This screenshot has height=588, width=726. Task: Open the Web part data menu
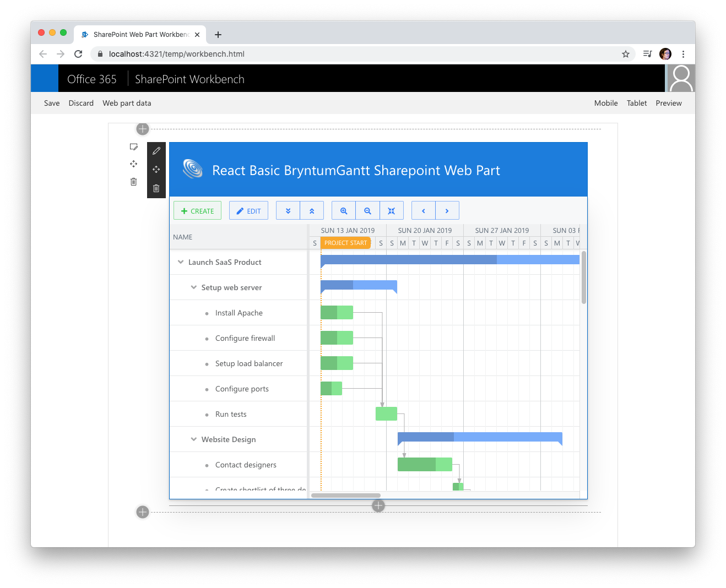127,103
